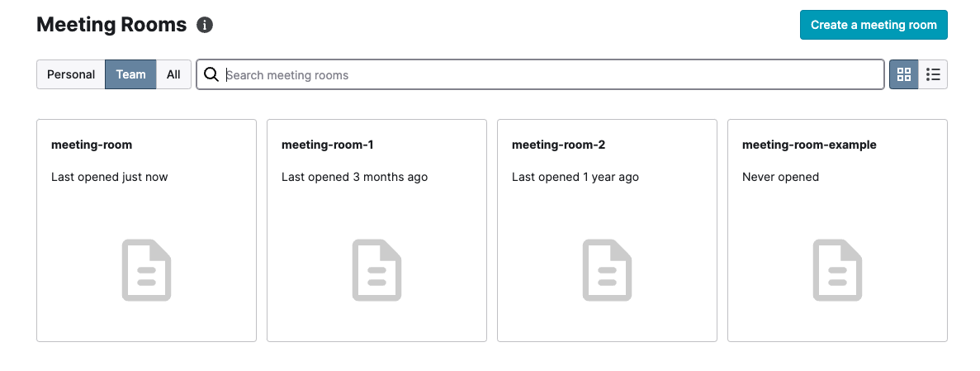Open the meeting-room-example title
The height and width of the screenshot is (371, 980).
pos(809,145)
